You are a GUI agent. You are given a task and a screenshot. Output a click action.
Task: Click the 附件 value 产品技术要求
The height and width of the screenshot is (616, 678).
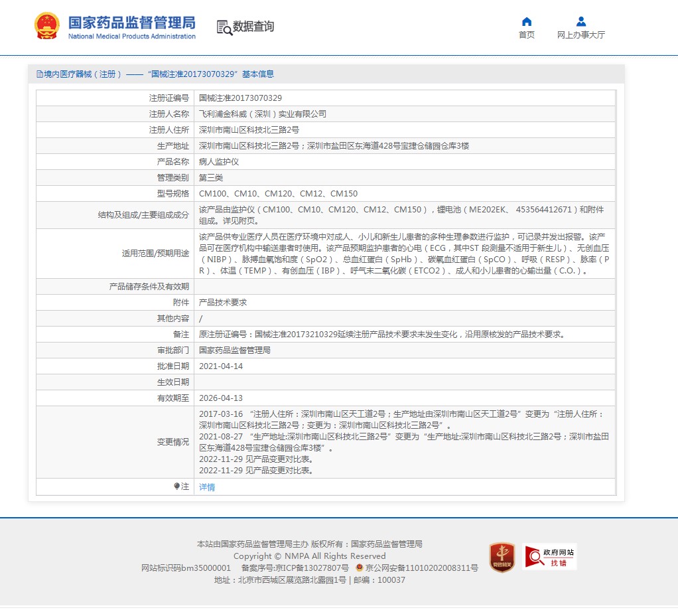point(223,303)
